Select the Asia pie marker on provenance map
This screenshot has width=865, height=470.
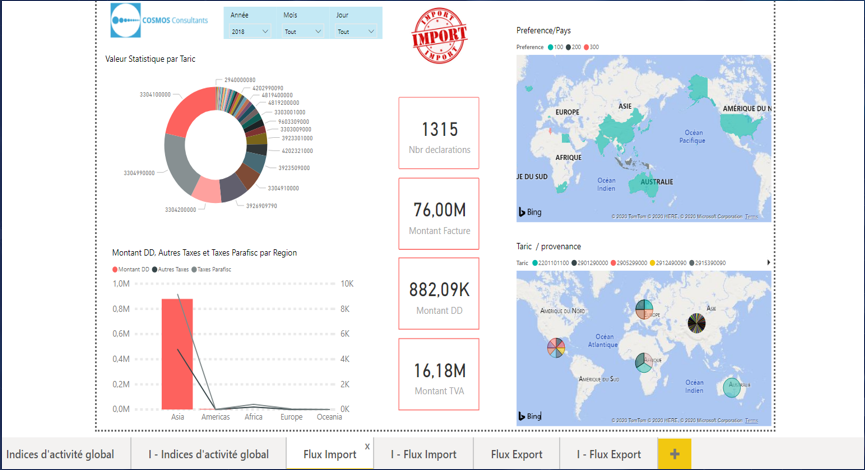click(697, 323)
